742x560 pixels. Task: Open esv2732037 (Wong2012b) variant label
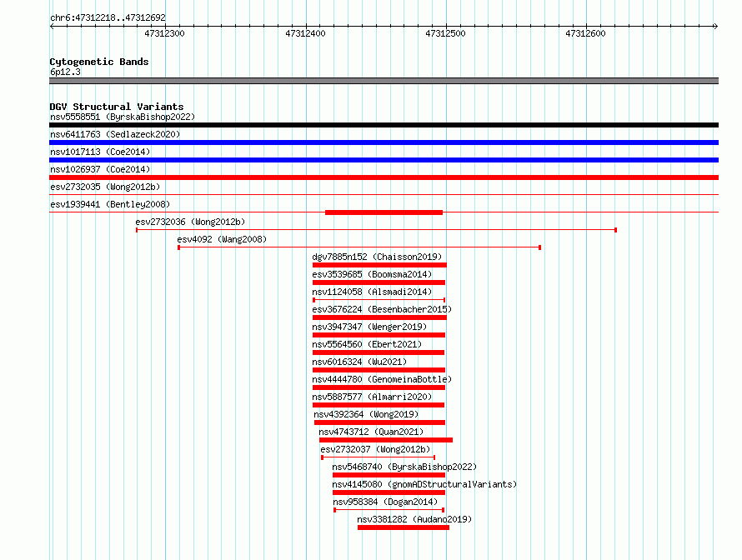(x=375, y=449)
